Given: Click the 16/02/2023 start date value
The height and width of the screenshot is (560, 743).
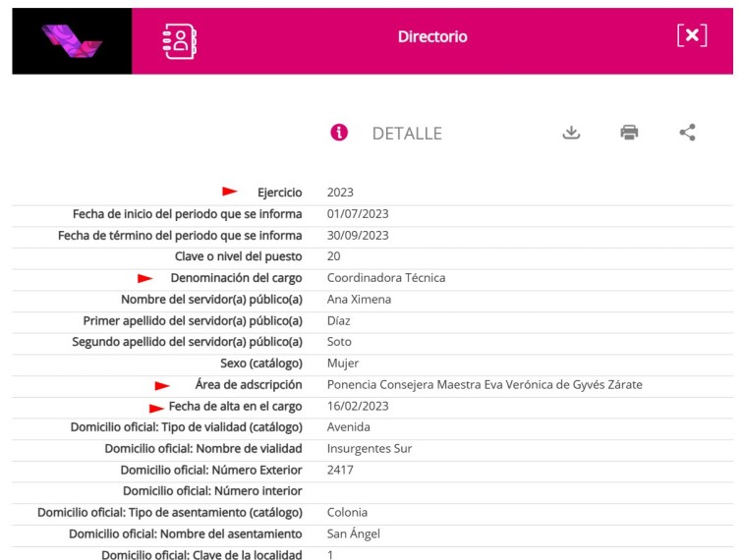Looking at the screenshot, I should pos(358,407).
